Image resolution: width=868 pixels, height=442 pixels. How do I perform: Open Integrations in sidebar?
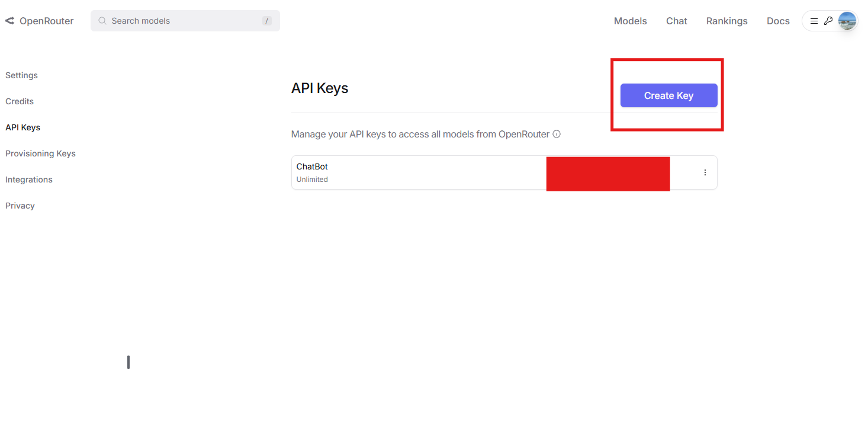(29, 180)
